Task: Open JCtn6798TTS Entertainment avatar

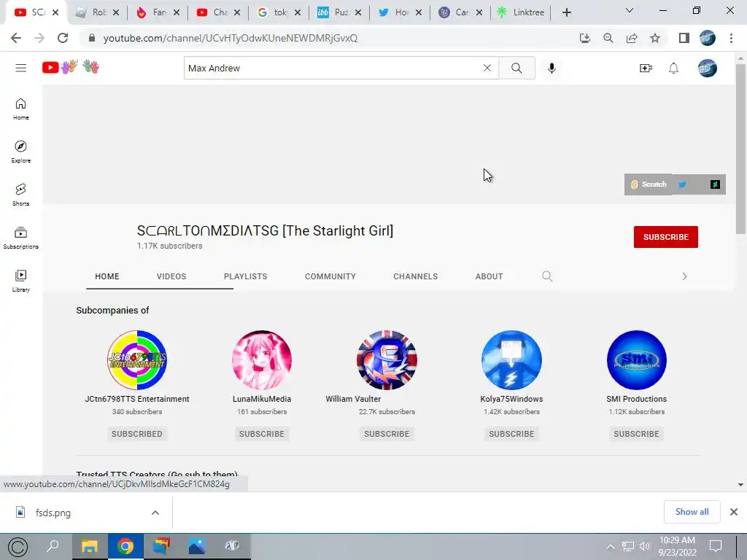Action: tap(136, 360)
